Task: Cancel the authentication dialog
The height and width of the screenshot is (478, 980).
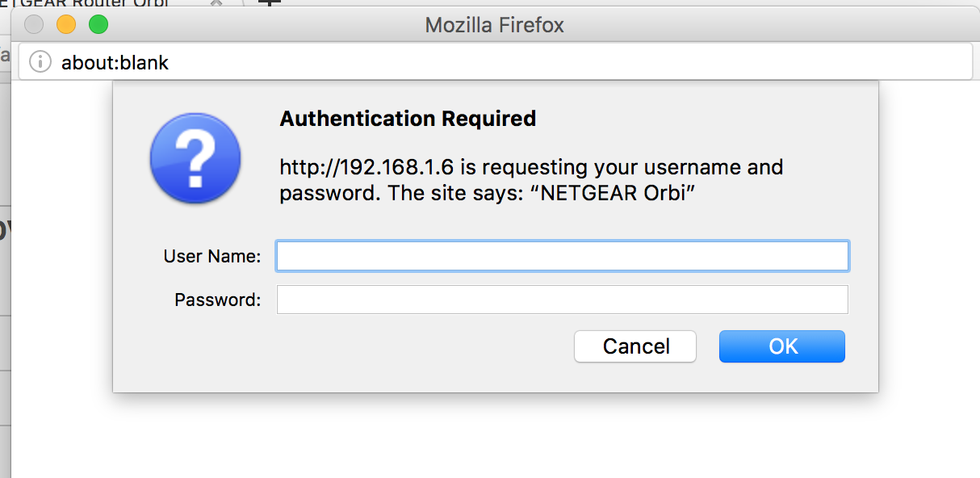Action: click(x=635, y=346)
